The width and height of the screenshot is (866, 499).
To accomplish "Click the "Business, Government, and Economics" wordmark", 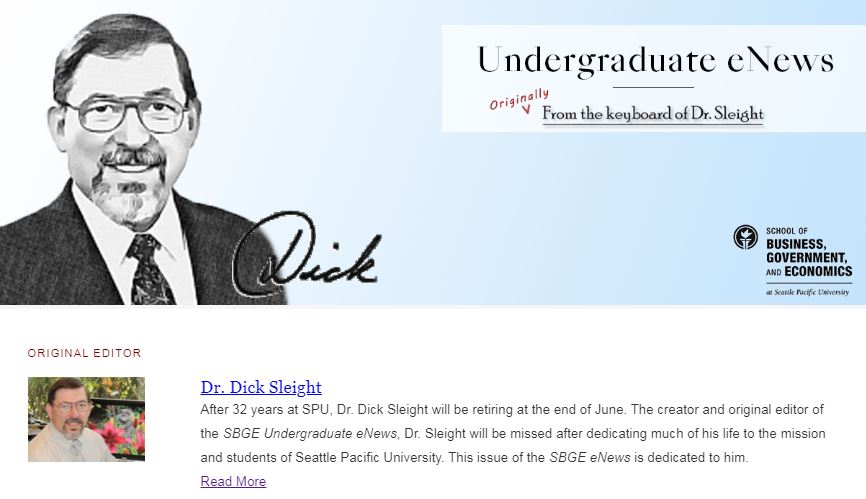I will (809, 257).
